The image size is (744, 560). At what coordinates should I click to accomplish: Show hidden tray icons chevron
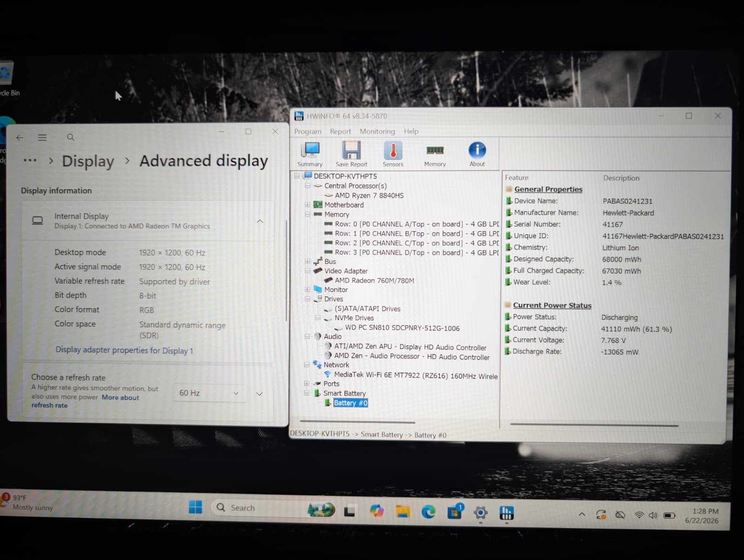[582, 514]
